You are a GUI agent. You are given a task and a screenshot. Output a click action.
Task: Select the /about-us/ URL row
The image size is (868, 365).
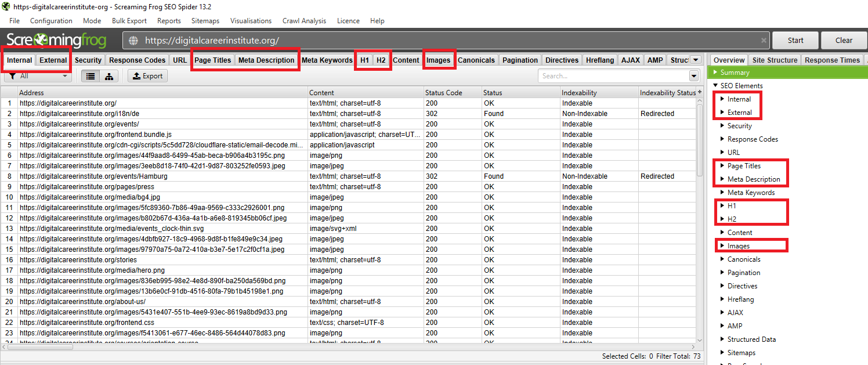(348, 302)
